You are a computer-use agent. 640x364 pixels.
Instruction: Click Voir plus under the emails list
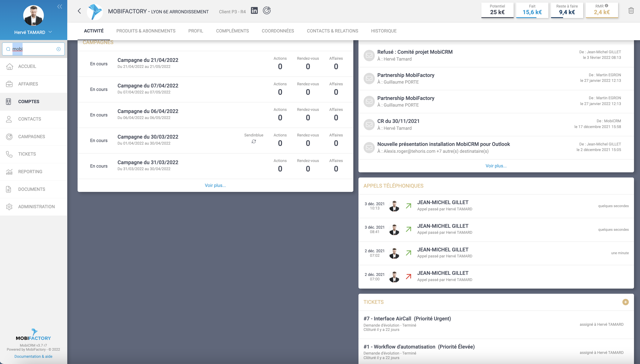[496, 166]
